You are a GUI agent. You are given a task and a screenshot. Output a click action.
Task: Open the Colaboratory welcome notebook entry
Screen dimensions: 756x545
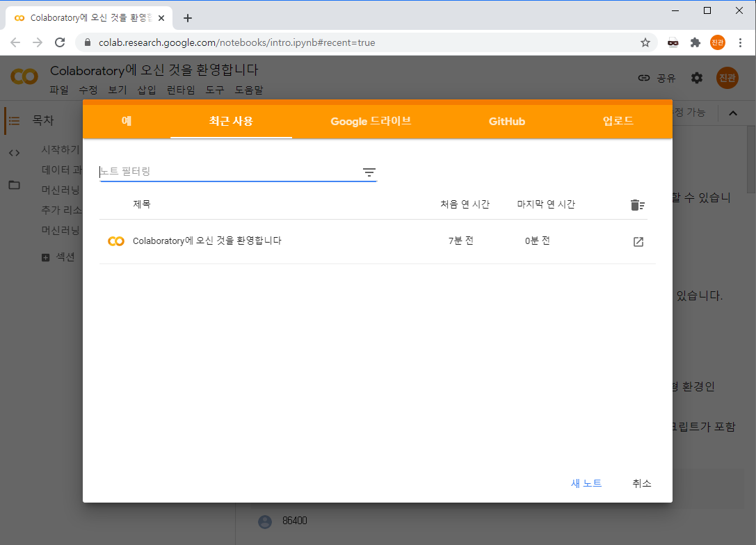point(207,241)
